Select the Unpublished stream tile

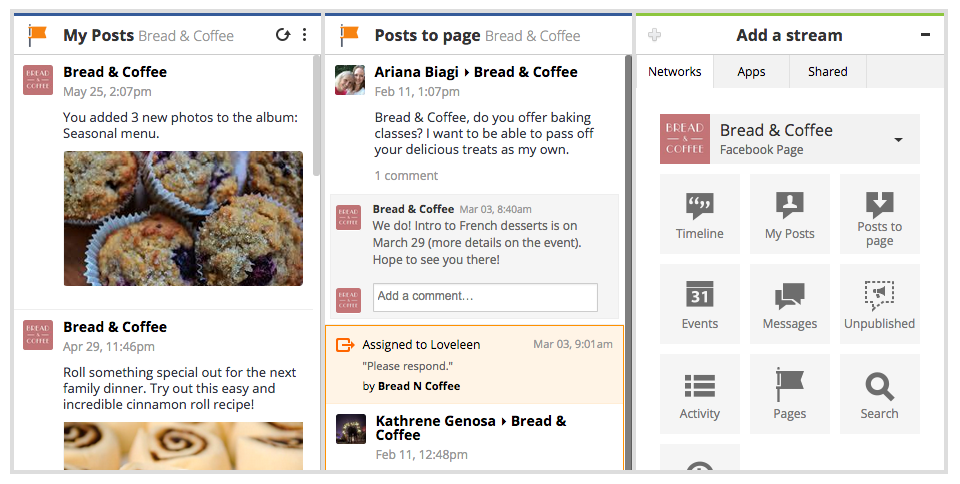pos(879,303)
